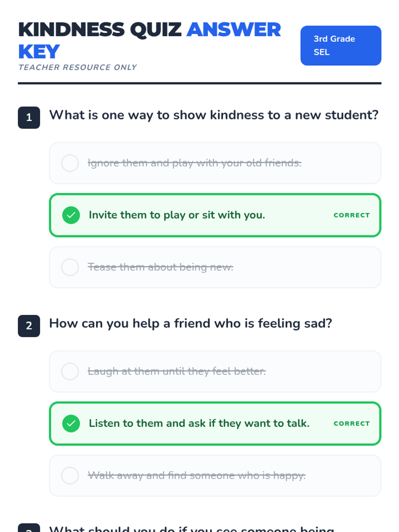Select radio for 'Tease them about being new'
The width and height of the screenshot is (399, 532).
70,267
